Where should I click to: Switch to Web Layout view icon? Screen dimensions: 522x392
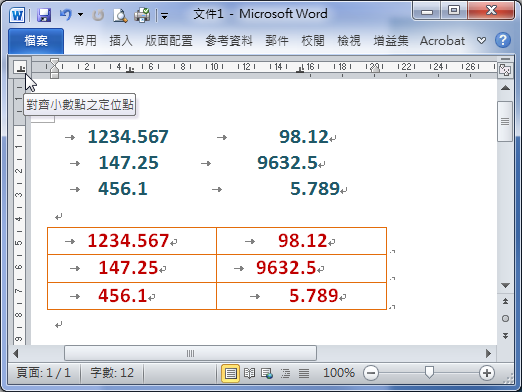point(267,373)
